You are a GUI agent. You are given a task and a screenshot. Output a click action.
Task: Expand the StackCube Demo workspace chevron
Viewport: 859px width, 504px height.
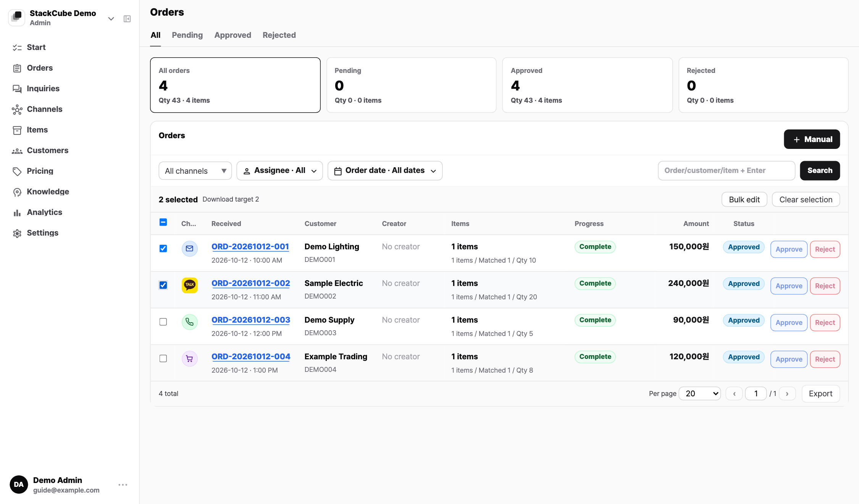111,19
